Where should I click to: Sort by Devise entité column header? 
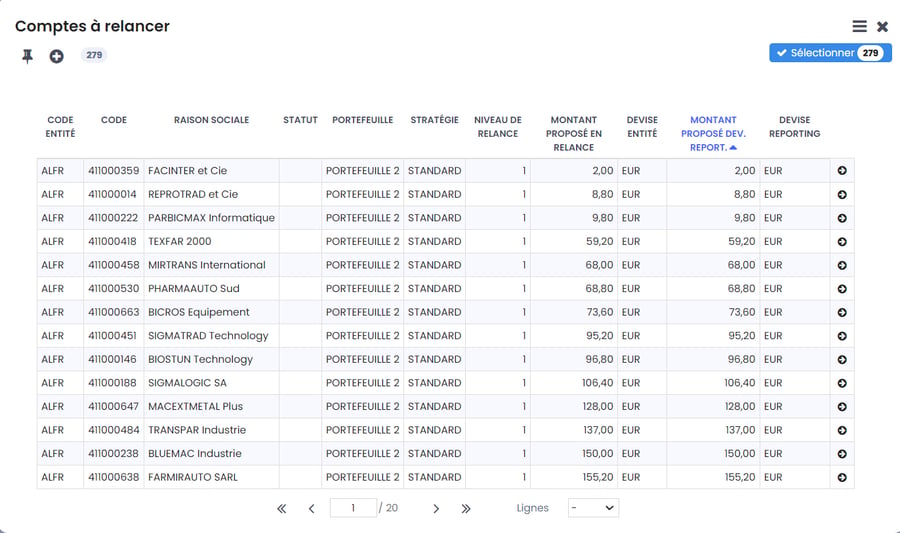(x=642, y=126)
